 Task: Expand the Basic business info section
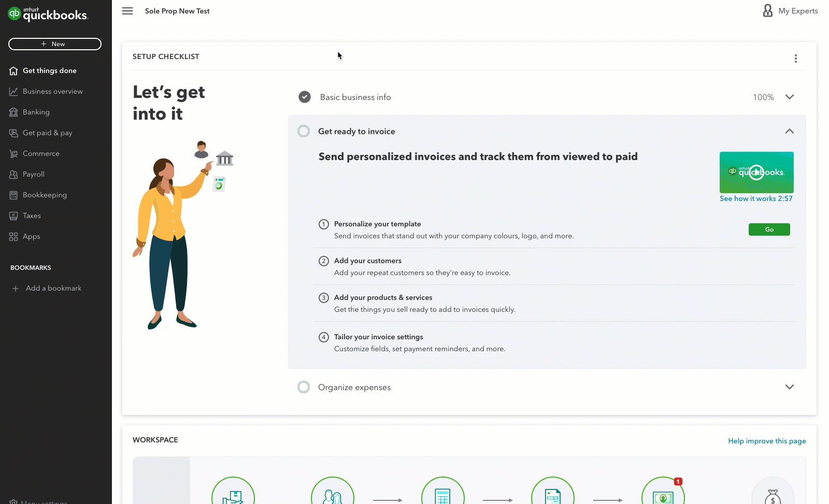[x=789, y=97]
